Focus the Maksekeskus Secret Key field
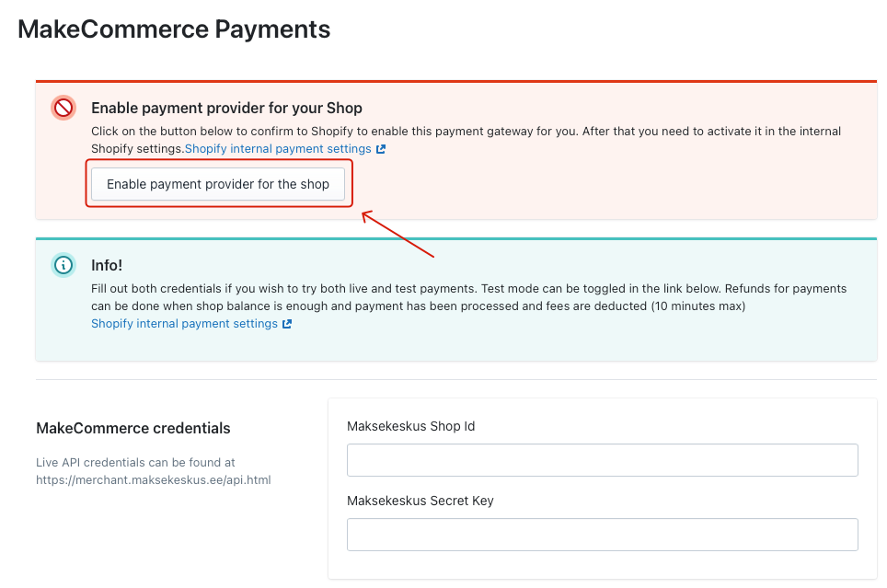 pos(602,535)
